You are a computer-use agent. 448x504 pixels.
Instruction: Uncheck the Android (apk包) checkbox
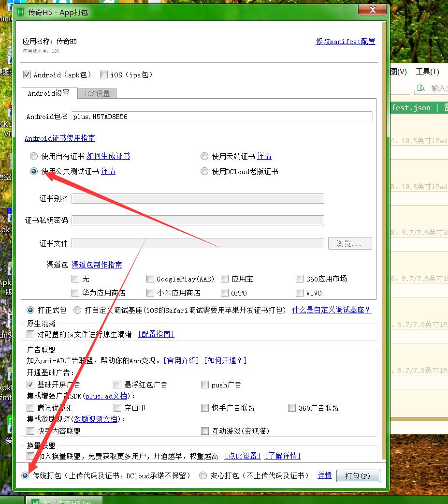pos(27,74)
